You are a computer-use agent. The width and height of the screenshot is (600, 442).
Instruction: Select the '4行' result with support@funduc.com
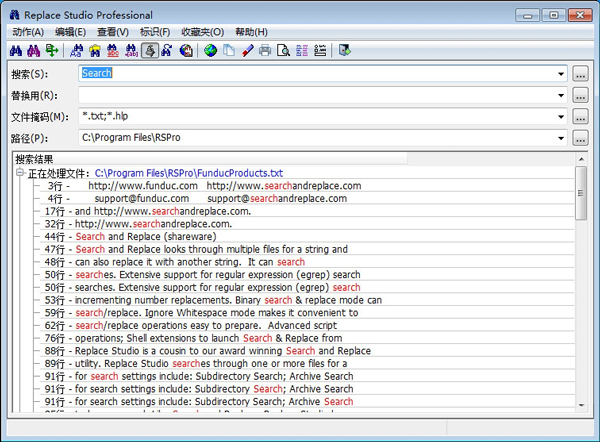tap(307, 199)
